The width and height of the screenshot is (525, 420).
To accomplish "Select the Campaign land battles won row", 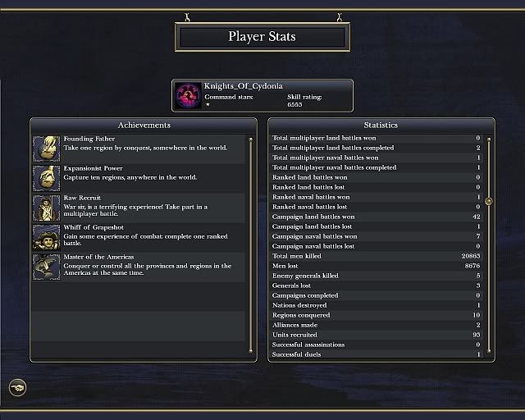I will 377,217.
